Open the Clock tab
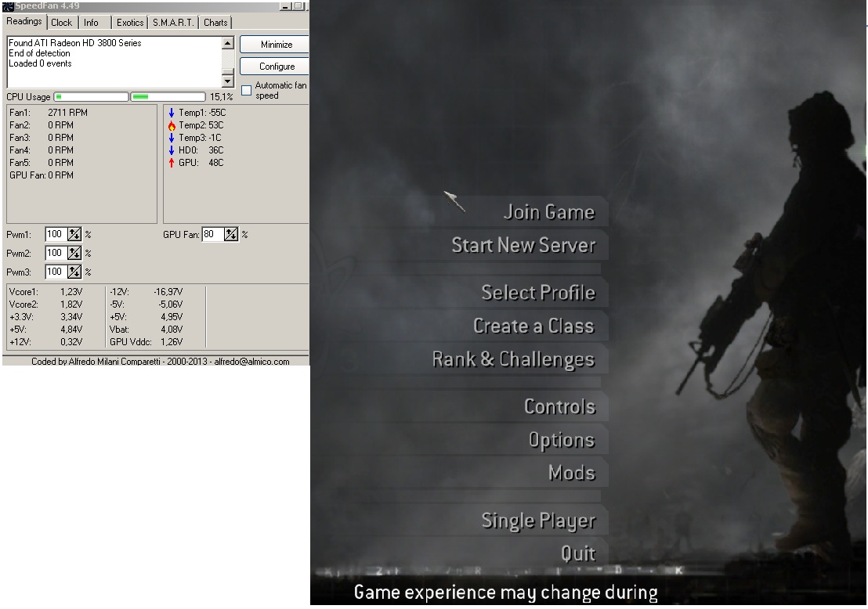Image resolution: width=868 pixels, height=609 pixels. pos(61,23)
